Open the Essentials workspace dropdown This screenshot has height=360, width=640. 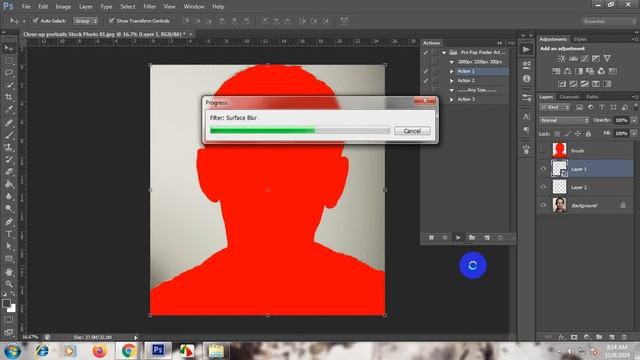609,21
